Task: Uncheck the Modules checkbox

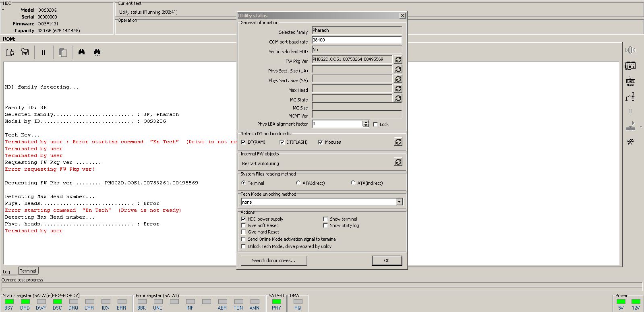Action: coord(321,142)
